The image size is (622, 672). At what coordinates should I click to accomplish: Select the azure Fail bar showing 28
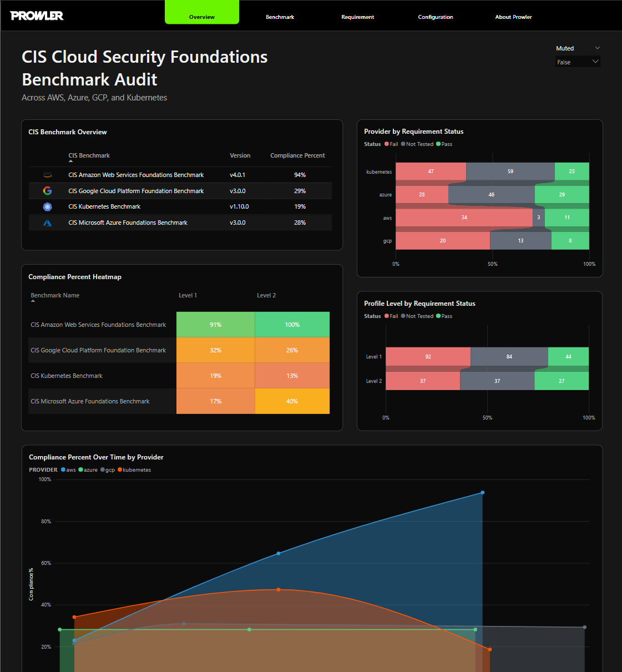(x=422, y=195)
